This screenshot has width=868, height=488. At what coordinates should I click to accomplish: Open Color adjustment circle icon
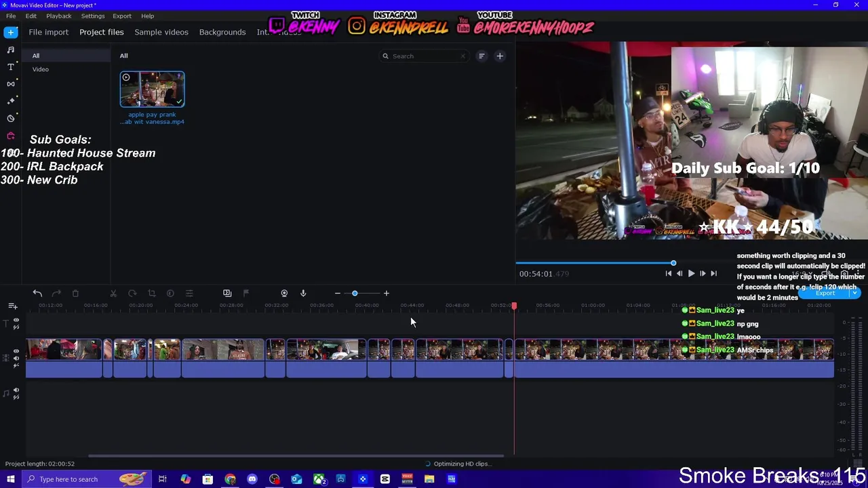(x=170, y=293)
